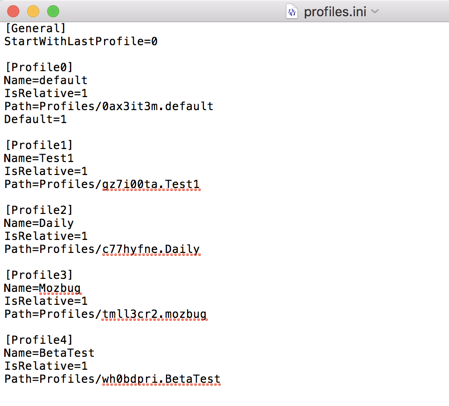Screen dimensions: 449x406
Task: Click the [Profile0] section header
Action: [39, 67]
